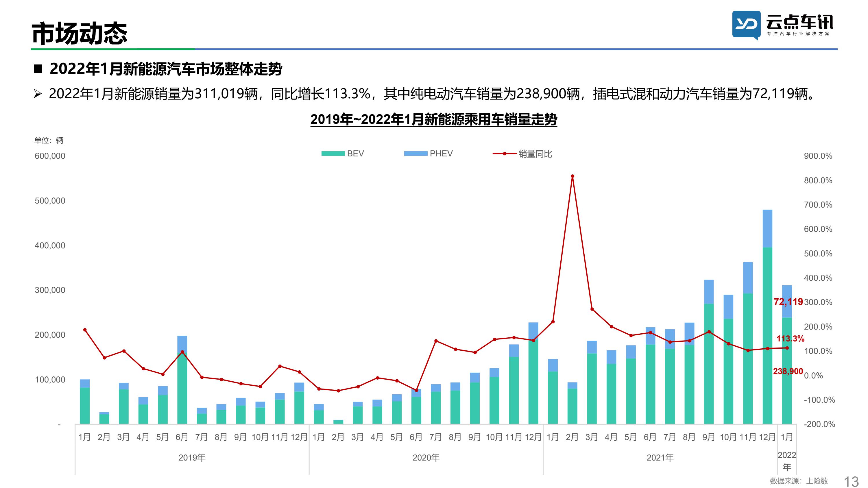Click the 2022年 year axis label
The image size is (868, 488).
787,461
